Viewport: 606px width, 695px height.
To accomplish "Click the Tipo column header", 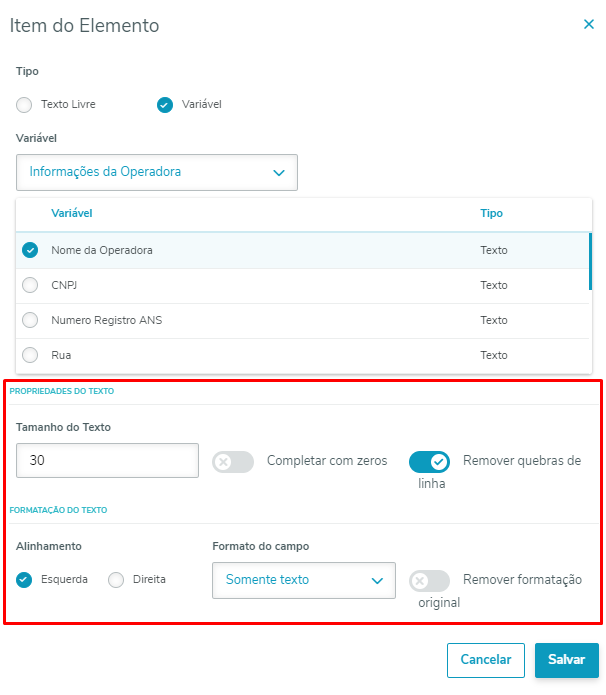I will [x=491, y=213].
